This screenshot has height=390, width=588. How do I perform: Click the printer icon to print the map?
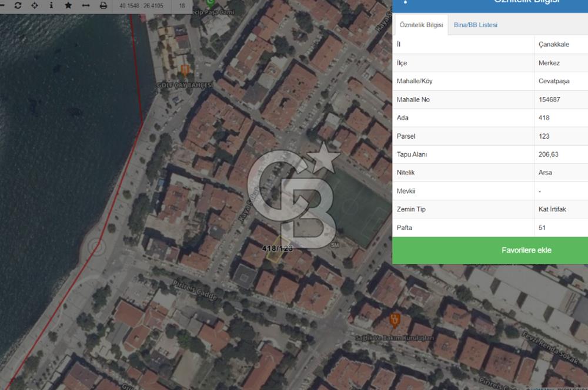[x=103, y=5]
